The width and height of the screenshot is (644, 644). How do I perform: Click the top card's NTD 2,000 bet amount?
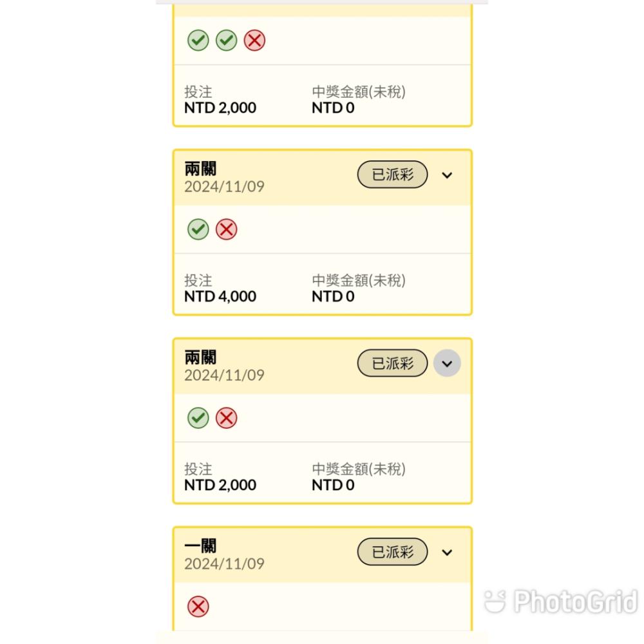220,108
